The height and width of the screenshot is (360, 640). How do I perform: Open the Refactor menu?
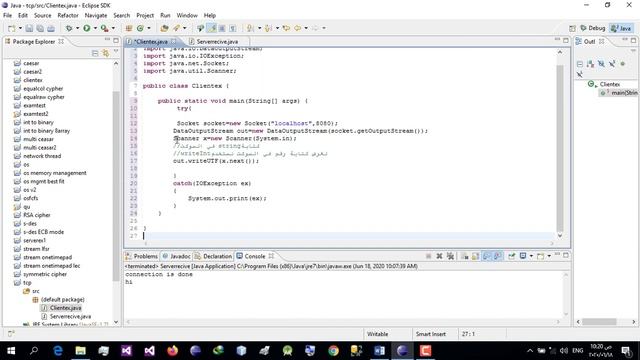coord(68,16)
